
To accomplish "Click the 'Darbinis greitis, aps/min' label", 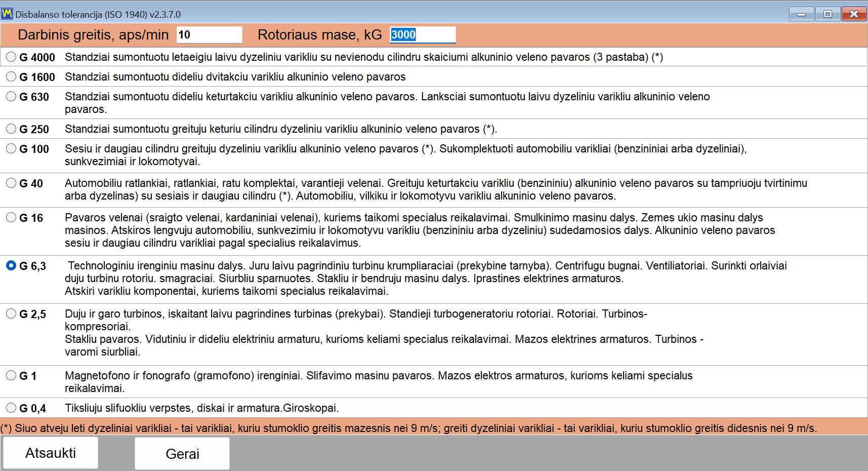I will click(x=93, y=35).
